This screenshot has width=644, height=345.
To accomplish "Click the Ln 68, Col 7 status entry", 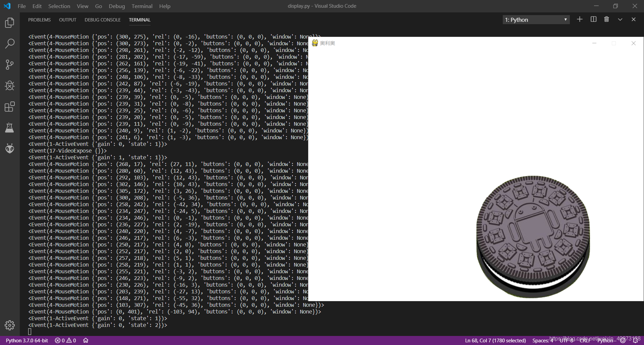I will point(495,340).
